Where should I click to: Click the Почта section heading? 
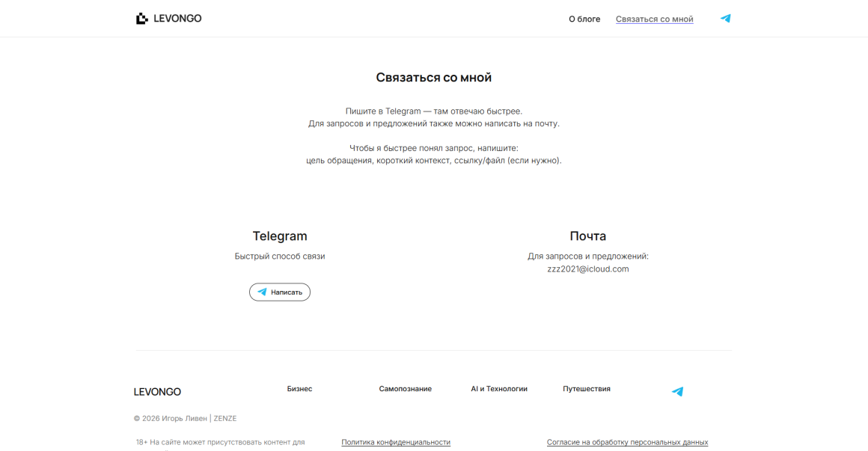(x=587, y=236)
